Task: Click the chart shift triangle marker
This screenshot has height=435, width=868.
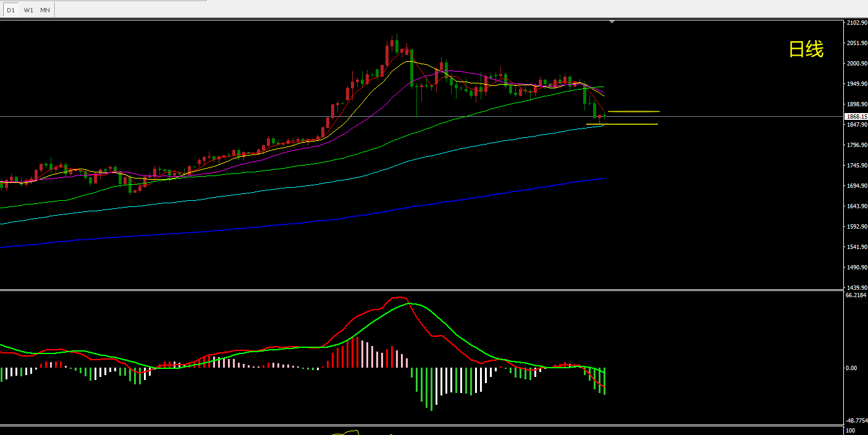Action: point(612,22)
